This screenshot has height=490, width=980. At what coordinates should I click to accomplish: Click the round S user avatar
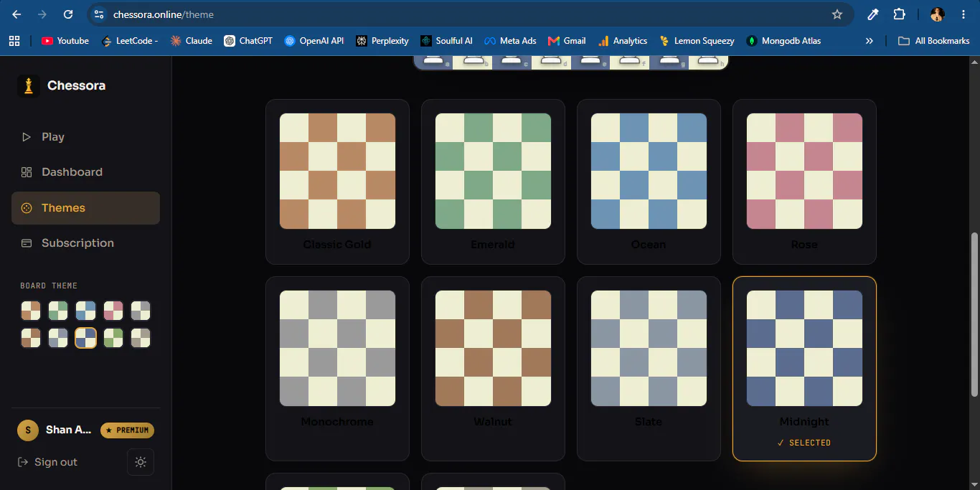click(x=28, y=430)
